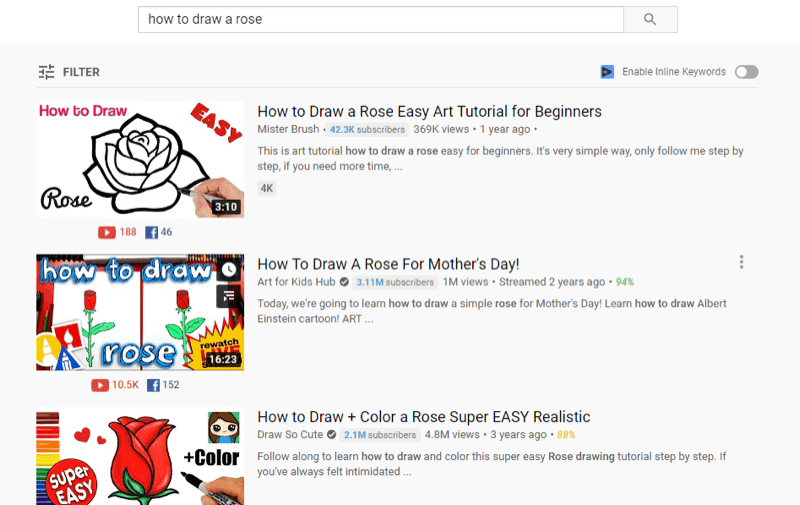This screenshot has height=505, width=800.
Task: Open three-dot menu for Mother's Day video
Action: pos(741,262)
